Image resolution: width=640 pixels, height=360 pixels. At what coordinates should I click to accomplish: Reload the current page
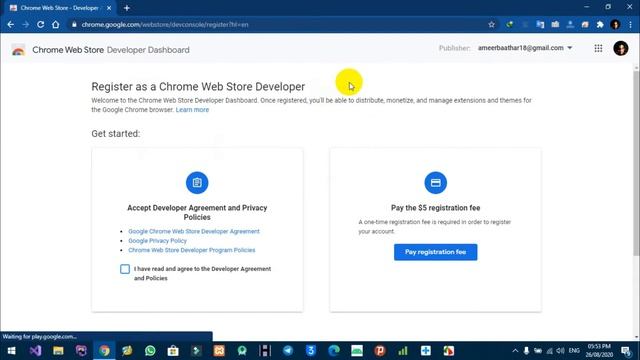[40, 24]
